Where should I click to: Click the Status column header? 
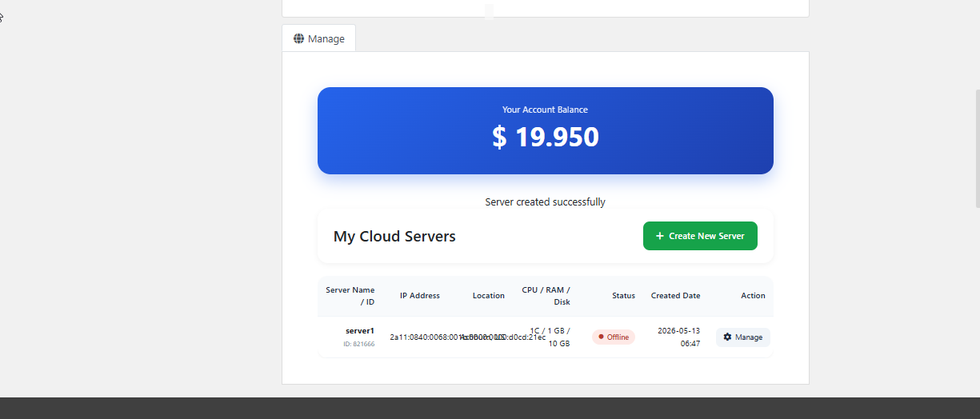624,296
